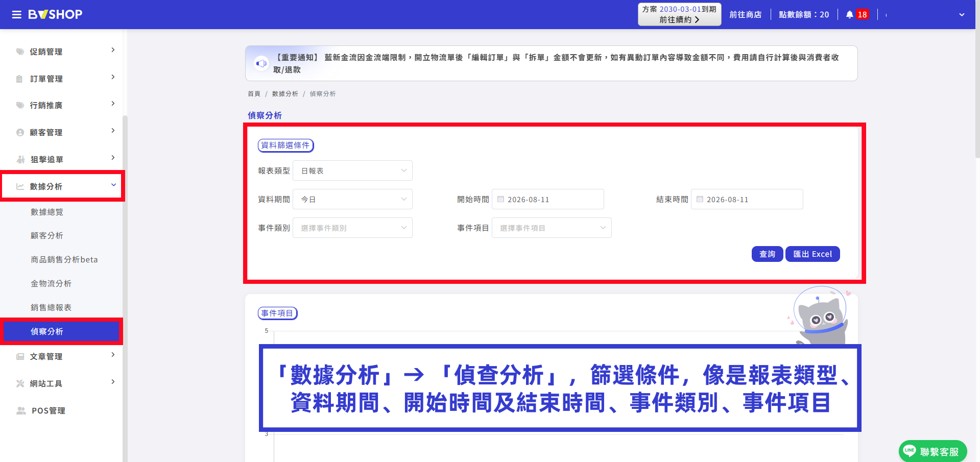Expand the 訂單管理 menu chevron
Screen dimensions: 980x462
point(113,77)
